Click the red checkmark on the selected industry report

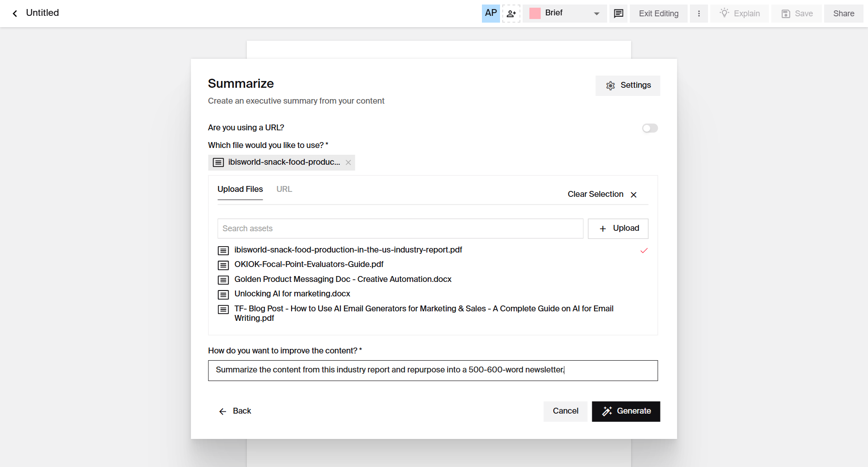coord(644,251)
